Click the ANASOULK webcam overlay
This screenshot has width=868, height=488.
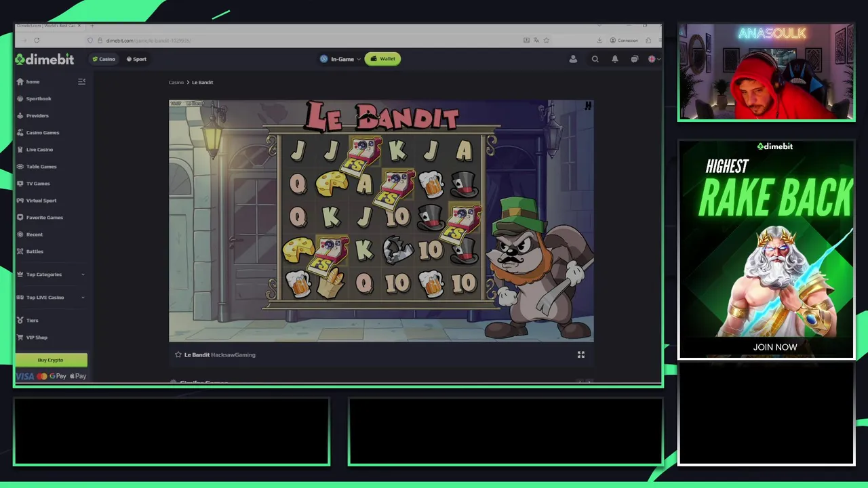pyautogui.click(x=766, y=73)
